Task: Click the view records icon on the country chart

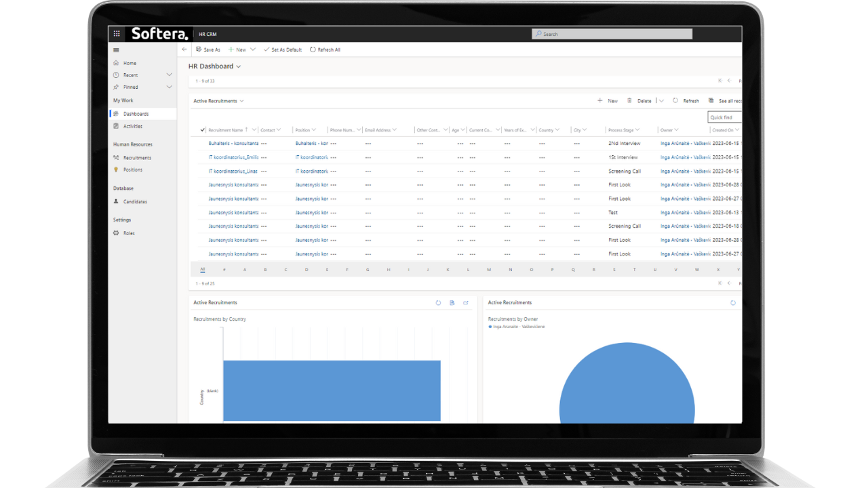Action: point(452,303)
